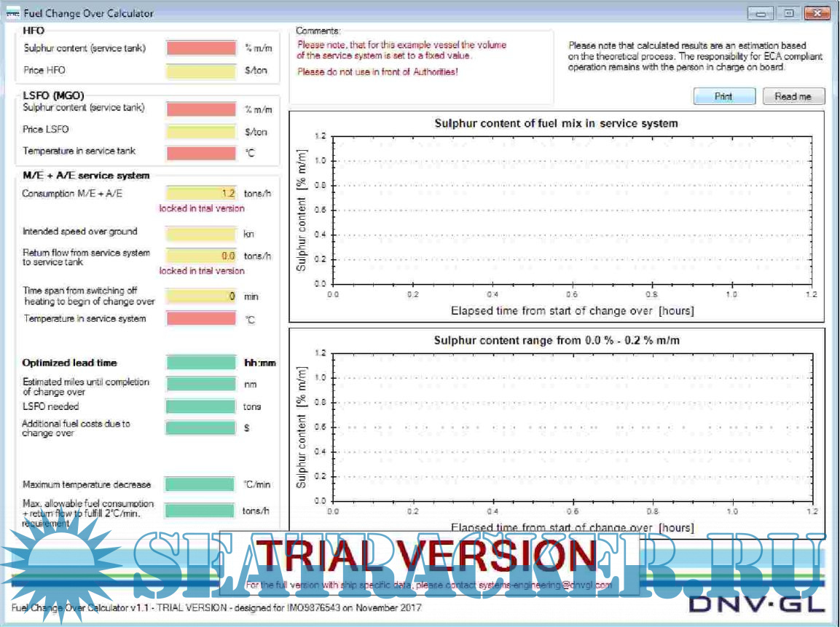Select the Consumption M/E + A/E field
840x627 pixels.
[x=202, y=194]
